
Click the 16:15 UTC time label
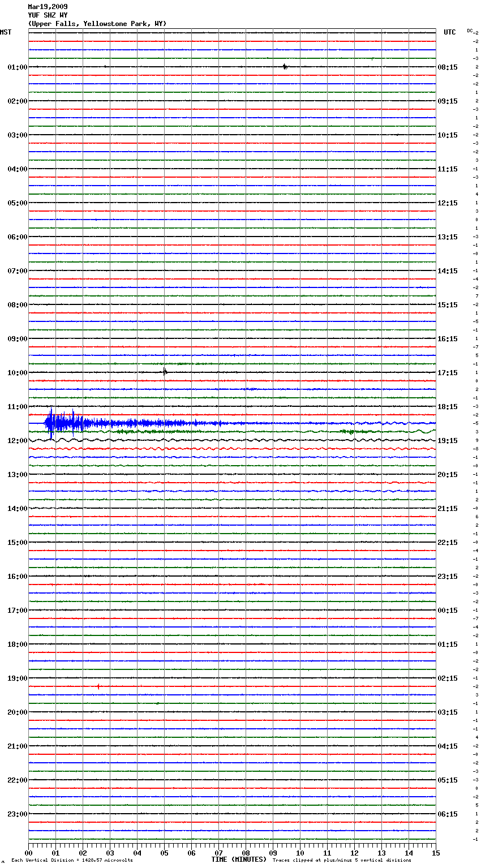click(448, 339)
